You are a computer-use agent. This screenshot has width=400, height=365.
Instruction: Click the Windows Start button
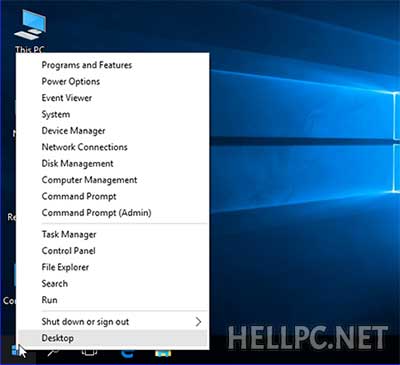pos(15,351)
